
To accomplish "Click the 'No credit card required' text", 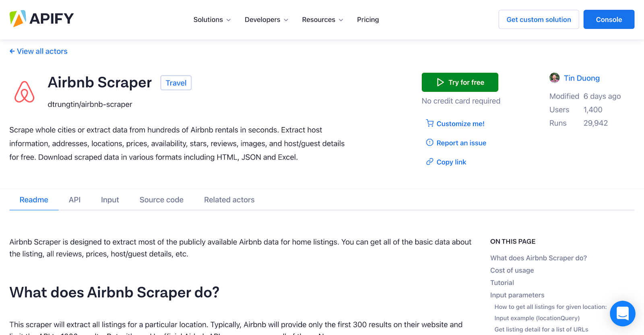I will [461, 101].
